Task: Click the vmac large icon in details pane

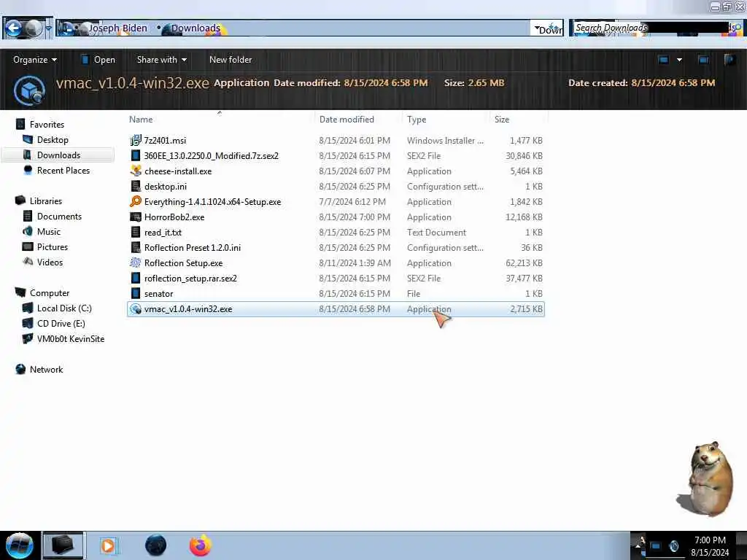Action: coord(29,90)
